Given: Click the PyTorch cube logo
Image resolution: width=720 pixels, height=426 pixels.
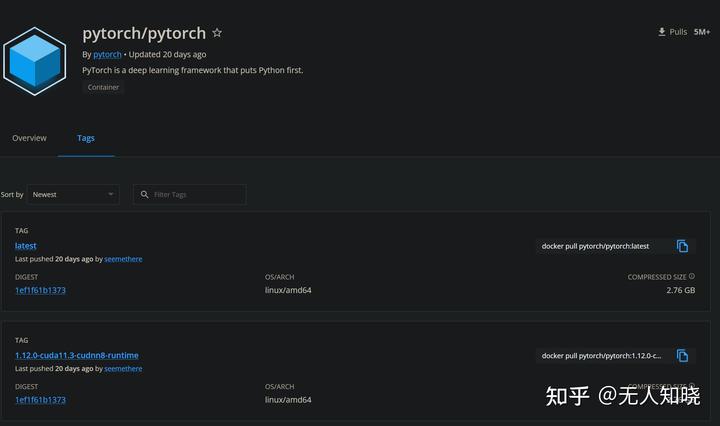Looking at the screenshot, I should (x=35, y=61).
